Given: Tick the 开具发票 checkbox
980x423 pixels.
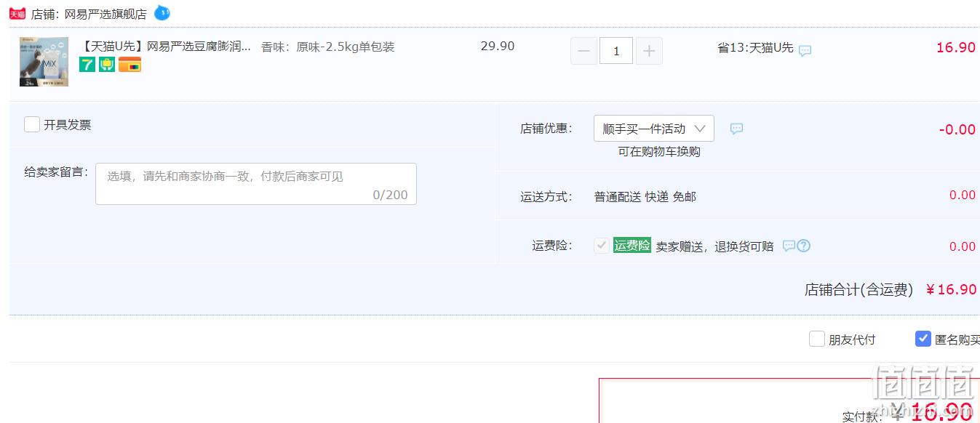Looking at the screenshot, I should point(32,124).
